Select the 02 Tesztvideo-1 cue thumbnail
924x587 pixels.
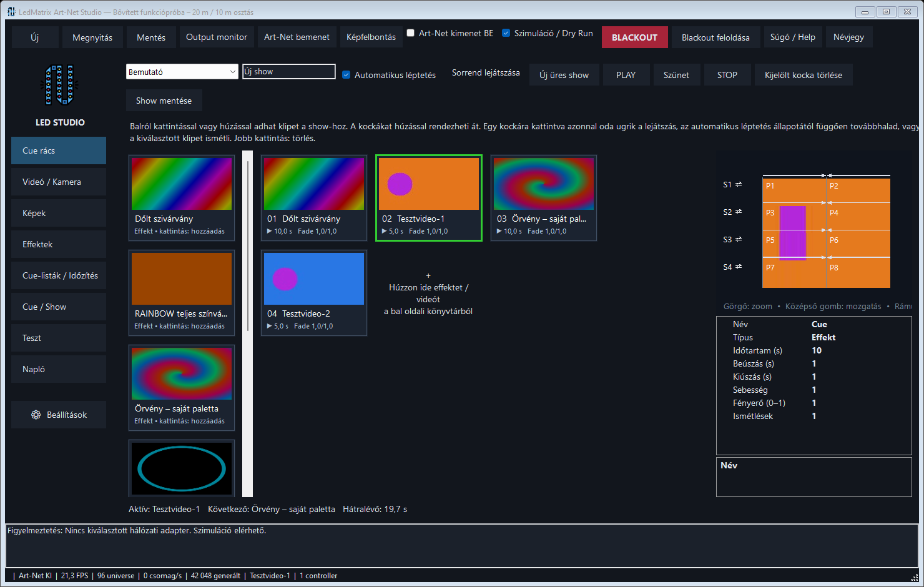coord(429,197)
